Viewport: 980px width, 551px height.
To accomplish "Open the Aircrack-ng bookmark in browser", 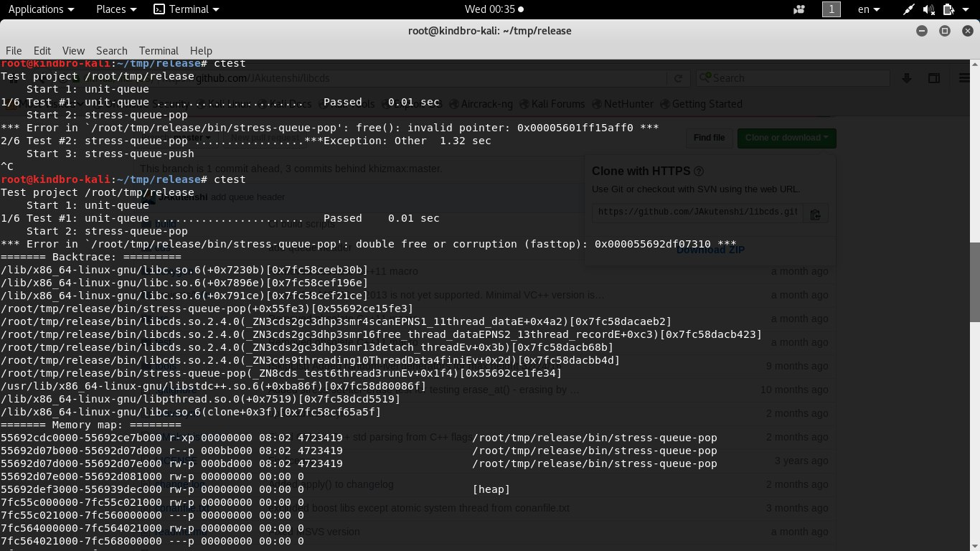I will click(481, 104).
